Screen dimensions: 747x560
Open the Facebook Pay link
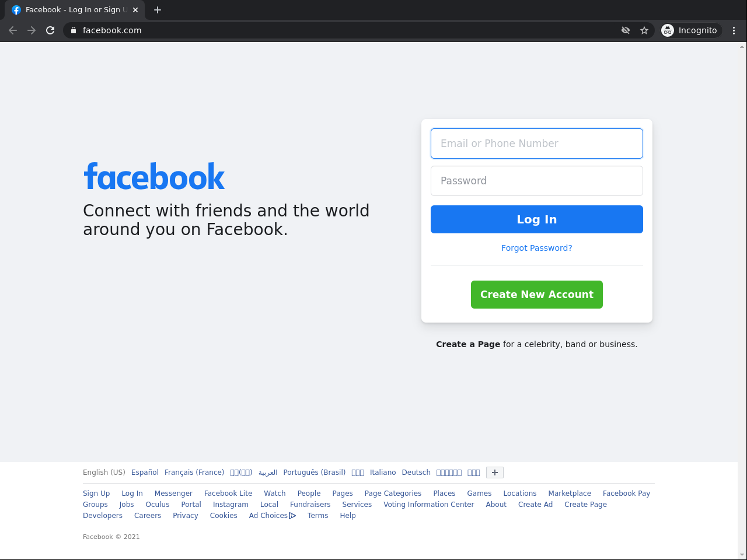(x=626, y=494)
